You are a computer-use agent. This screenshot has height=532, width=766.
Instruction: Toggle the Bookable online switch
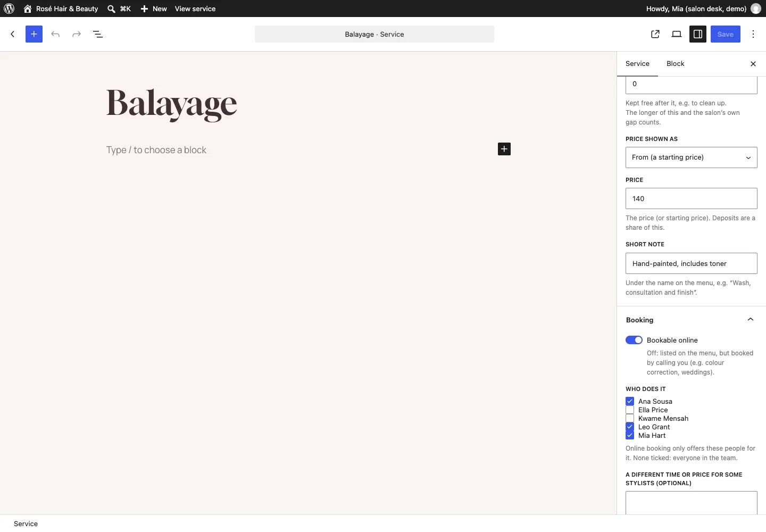[x=634, y=340]
